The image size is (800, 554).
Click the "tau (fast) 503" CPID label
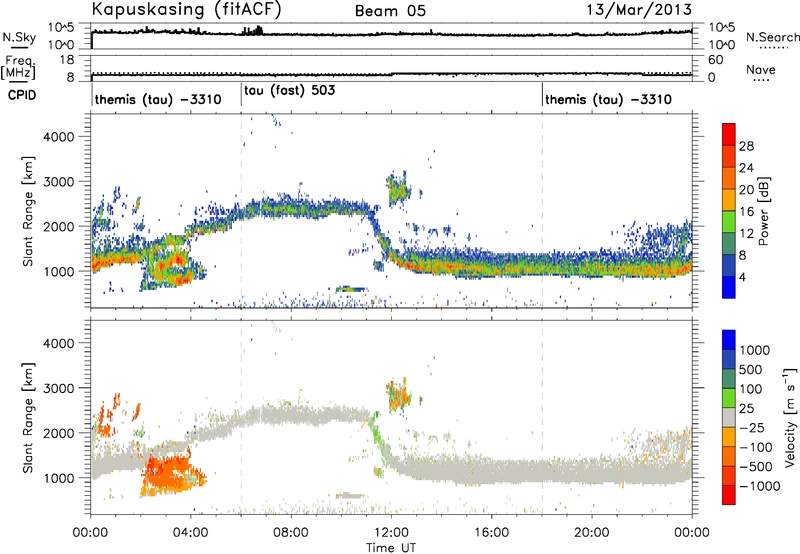(x=290, y=90)
